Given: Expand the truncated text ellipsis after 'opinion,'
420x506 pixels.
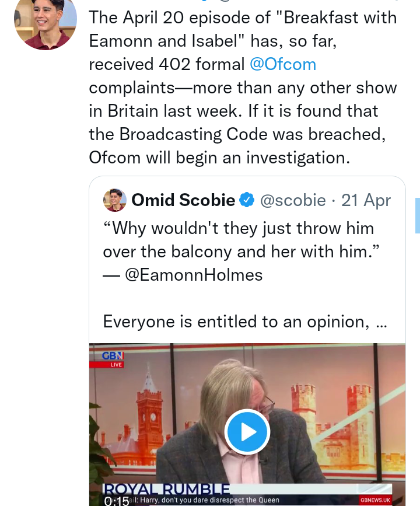Looking at the screenshot, I should [382, 322].
